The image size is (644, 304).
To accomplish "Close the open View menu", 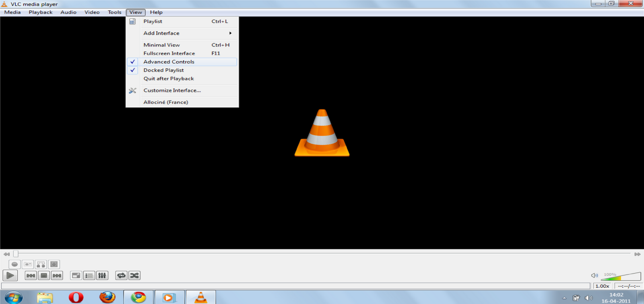I will 136,12.
